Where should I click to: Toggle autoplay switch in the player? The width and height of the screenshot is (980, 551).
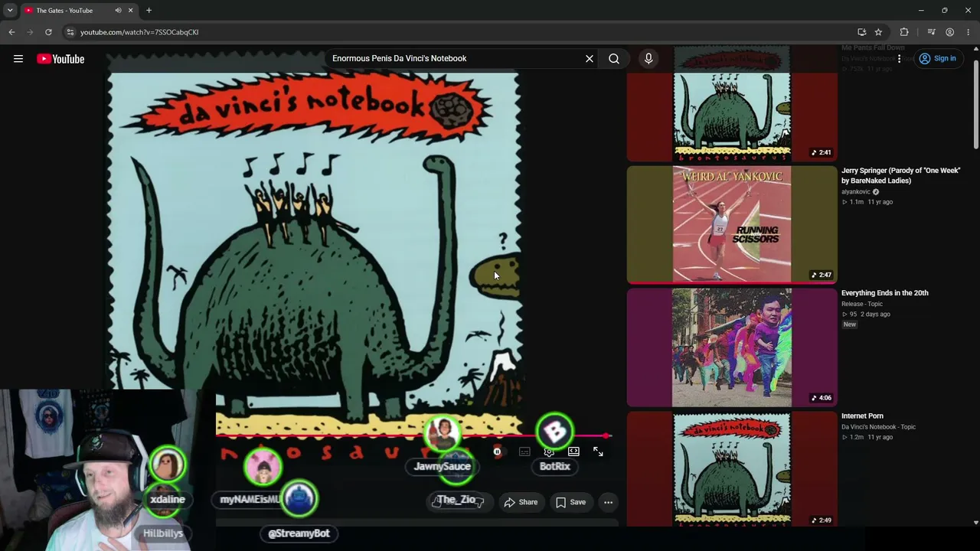click(497, 452)
